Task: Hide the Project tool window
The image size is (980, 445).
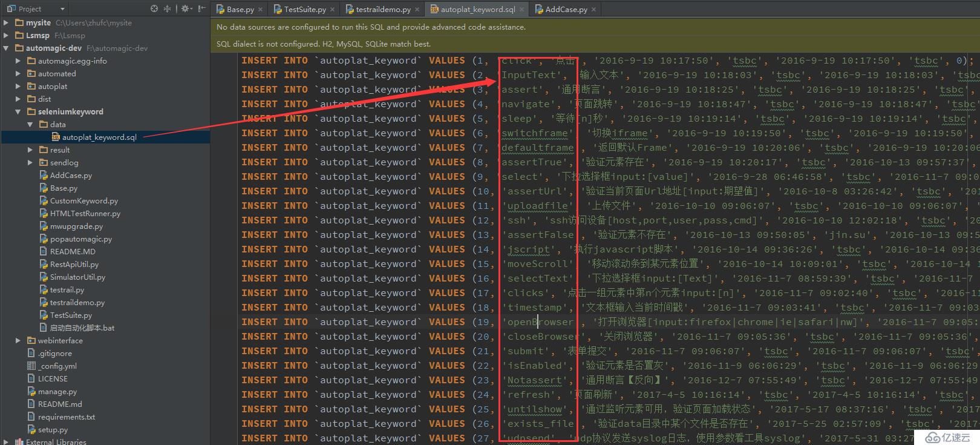Action: (x=202, y=8)
